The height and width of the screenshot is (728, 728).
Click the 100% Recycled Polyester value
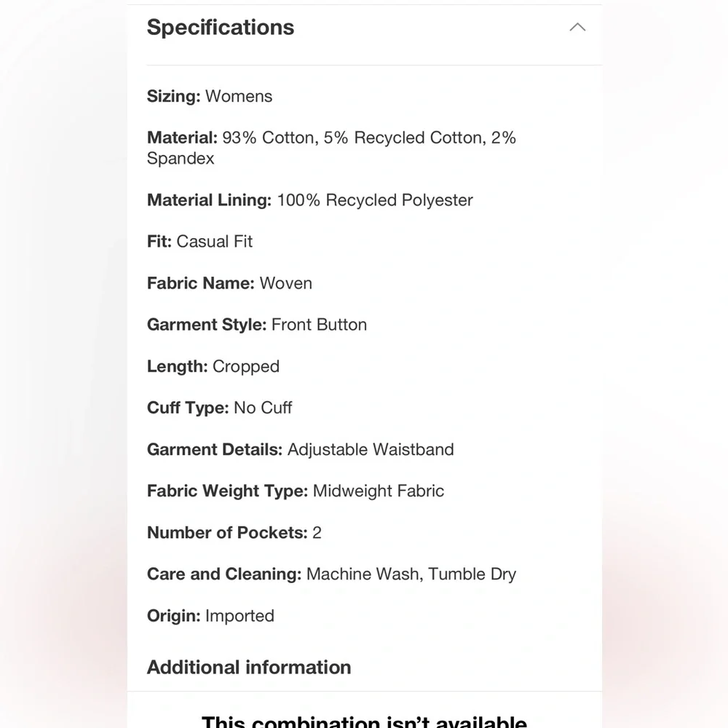point(375,200)
